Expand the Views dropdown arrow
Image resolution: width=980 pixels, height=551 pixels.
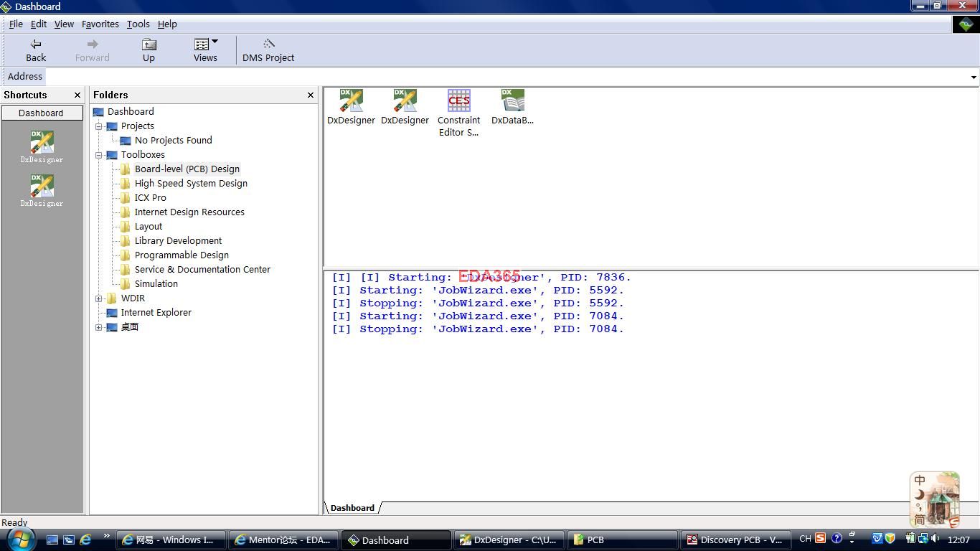[215, 42]
